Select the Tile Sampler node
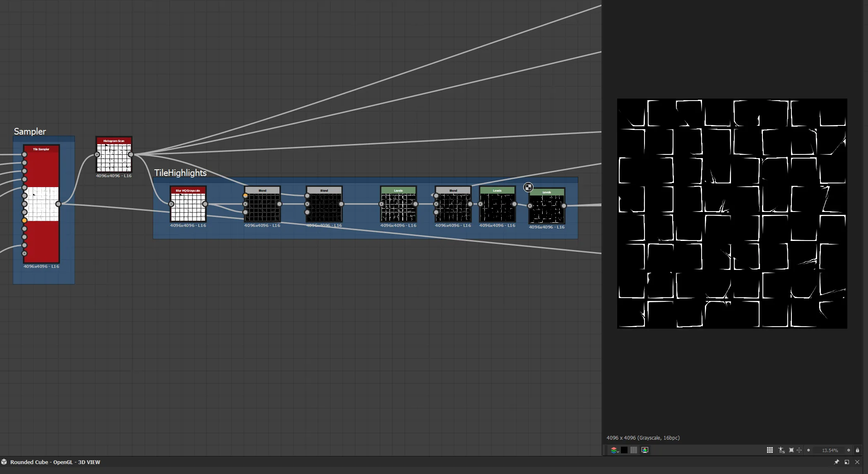 [x=41, y=204]
